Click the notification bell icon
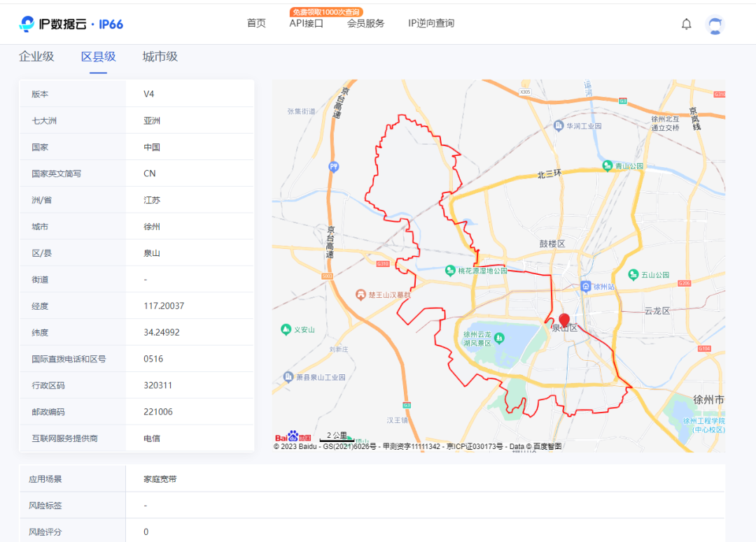The height and width of the screenshot is (542, 756). [x=686, y=24]
